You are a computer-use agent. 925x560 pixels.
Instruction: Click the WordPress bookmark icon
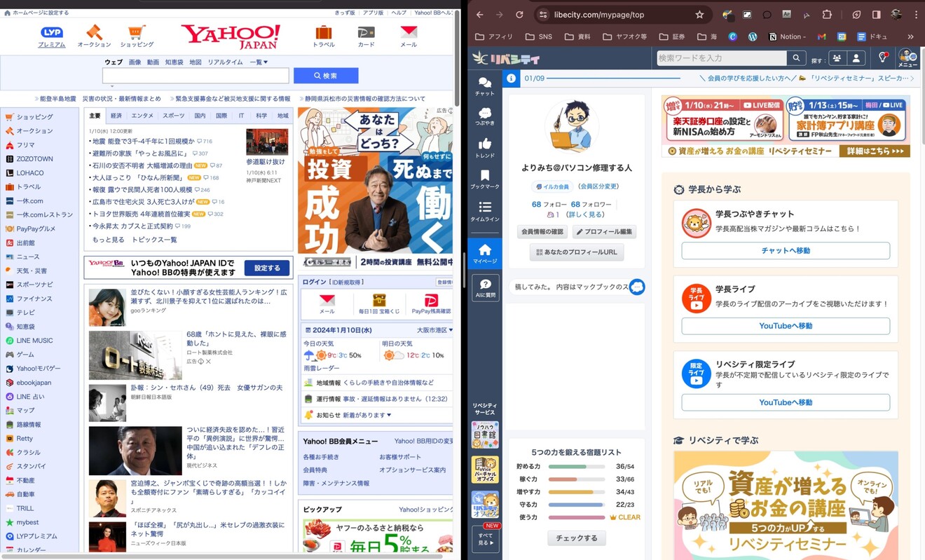click(753, 36)
